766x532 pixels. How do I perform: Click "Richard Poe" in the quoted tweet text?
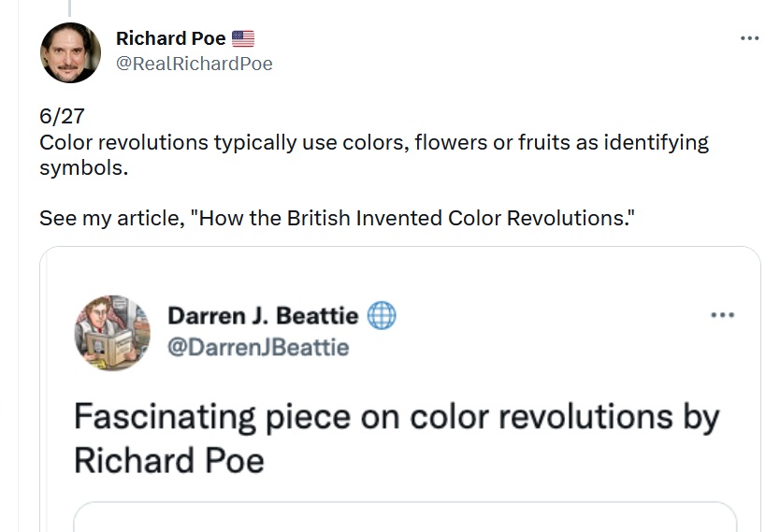168,460
